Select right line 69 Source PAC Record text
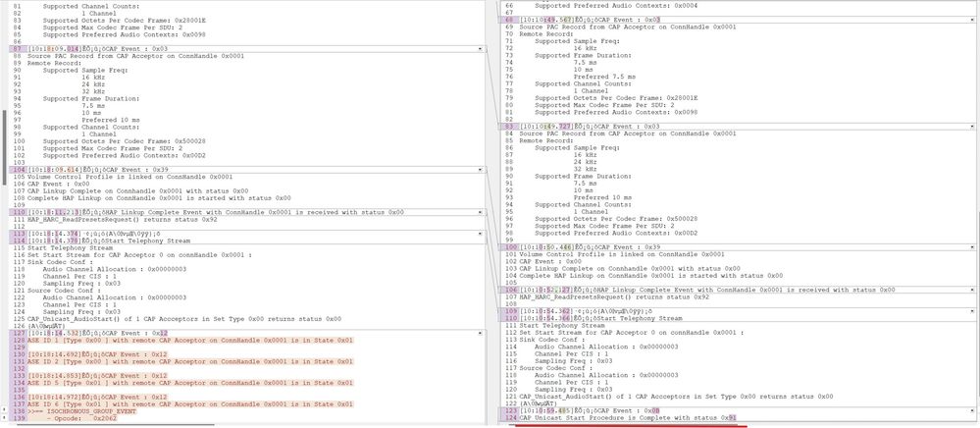The height and width of the screenshot is (428, 980). click(x=628, y=27)
